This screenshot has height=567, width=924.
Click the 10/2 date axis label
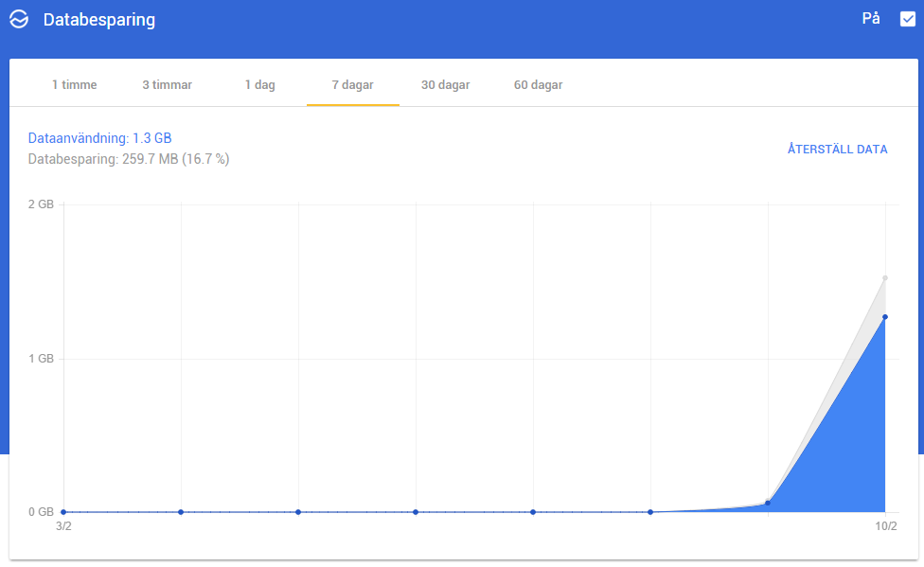(x=886, y=526)
